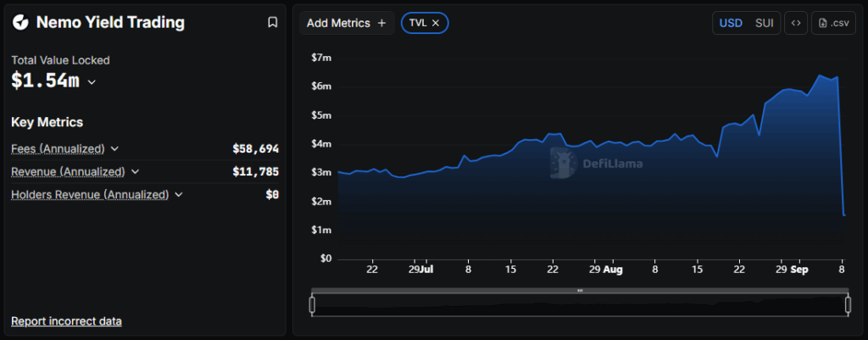Viewport: 868px width, 340px height.
Task: Expand Holders Revenue (Annualized) details
Action: click(x=178, y=194)
